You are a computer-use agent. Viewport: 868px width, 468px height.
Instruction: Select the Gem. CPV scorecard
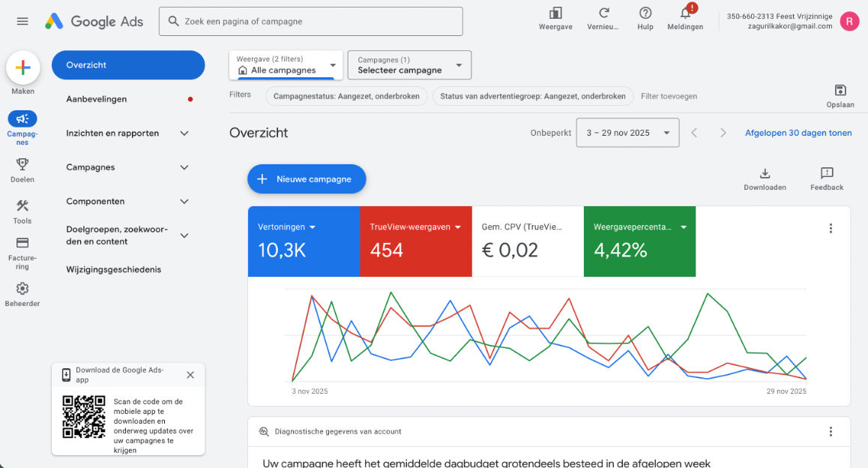point(528,241)
